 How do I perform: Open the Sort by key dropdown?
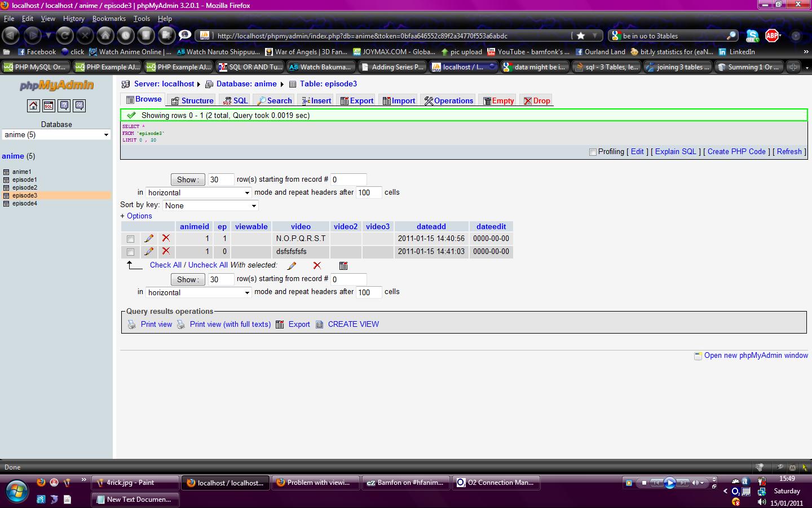pos(210,205)
